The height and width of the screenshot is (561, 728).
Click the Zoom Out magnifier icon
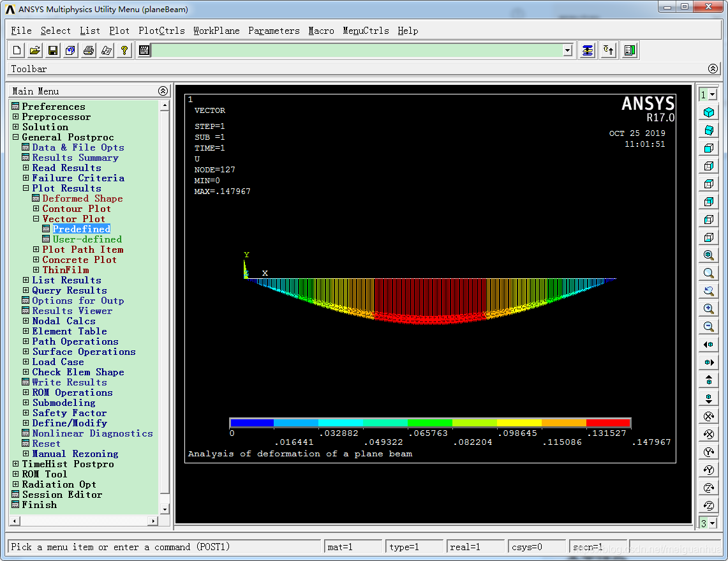[x=708, y=327]
